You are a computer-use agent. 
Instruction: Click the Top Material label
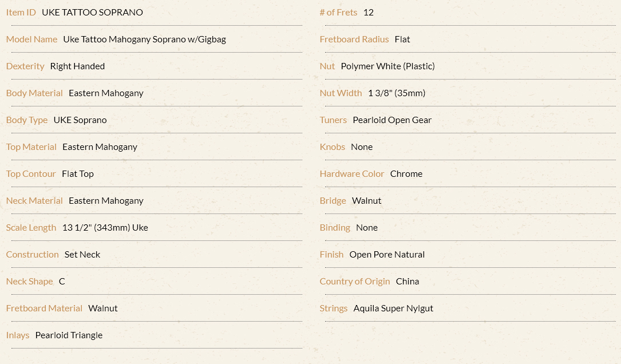pyautogui.click(x=31, y=147)
